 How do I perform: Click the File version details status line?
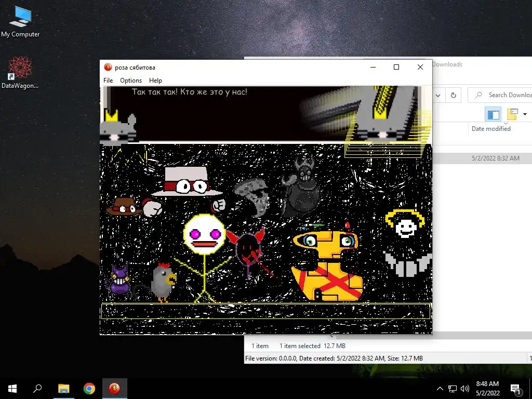click(334, 358)
